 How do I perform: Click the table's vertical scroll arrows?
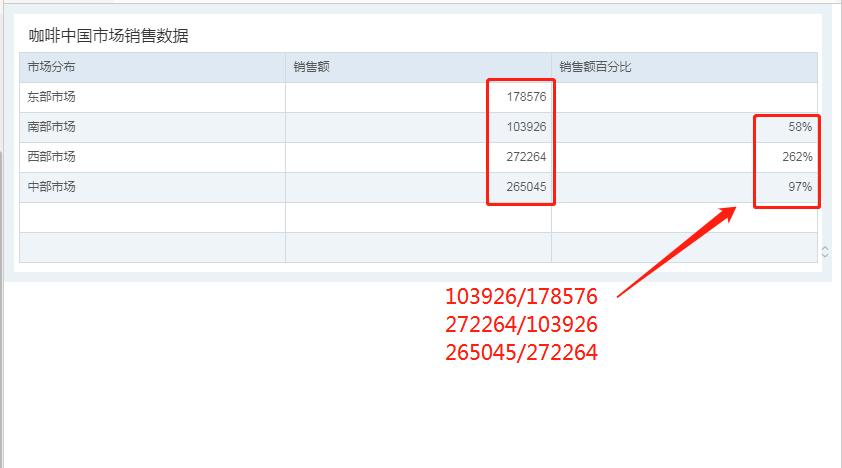(x=825, y=251)
